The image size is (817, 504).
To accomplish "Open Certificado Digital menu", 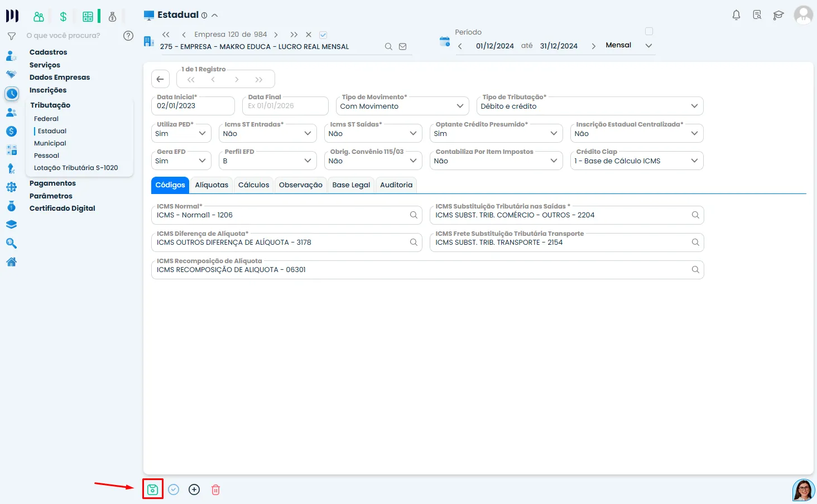I will point(63,209).
